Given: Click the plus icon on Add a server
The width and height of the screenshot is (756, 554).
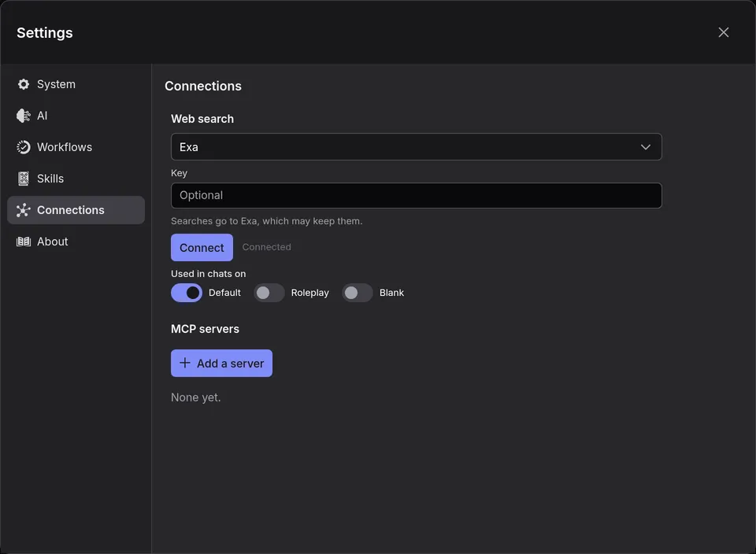Looking at the screenshot, I should [184, 363].
